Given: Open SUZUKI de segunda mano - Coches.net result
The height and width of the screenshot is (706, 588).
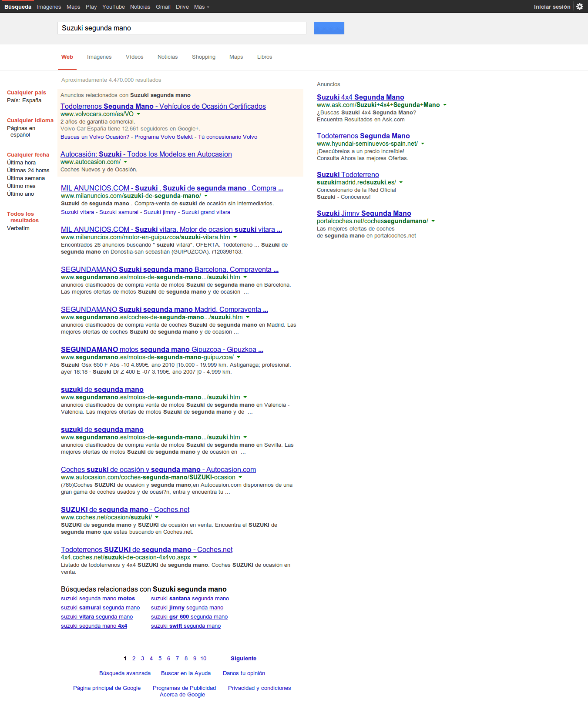Looking at the screenshot, I should [125, 509].
